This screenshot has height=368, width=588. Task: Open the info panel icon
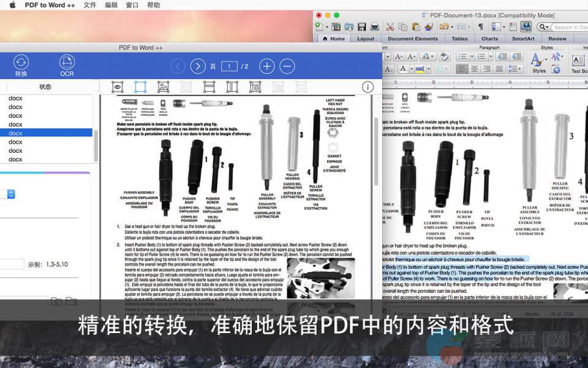point(367,87)
